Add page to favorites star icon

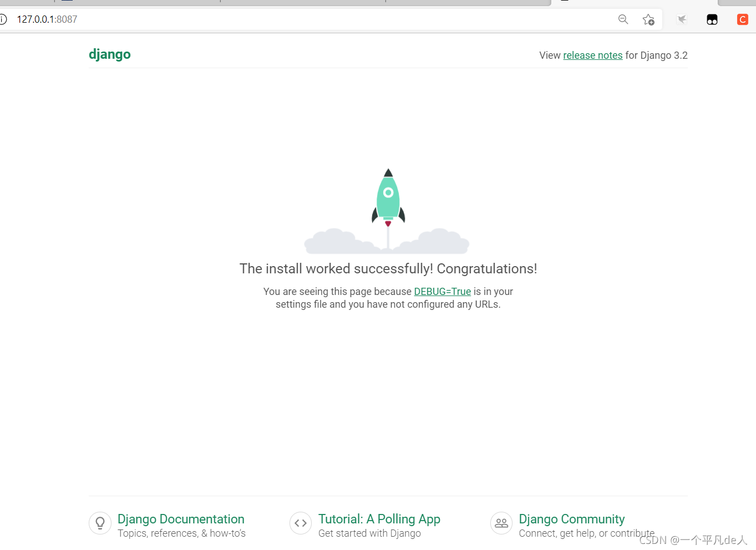[x=648, y=19]
